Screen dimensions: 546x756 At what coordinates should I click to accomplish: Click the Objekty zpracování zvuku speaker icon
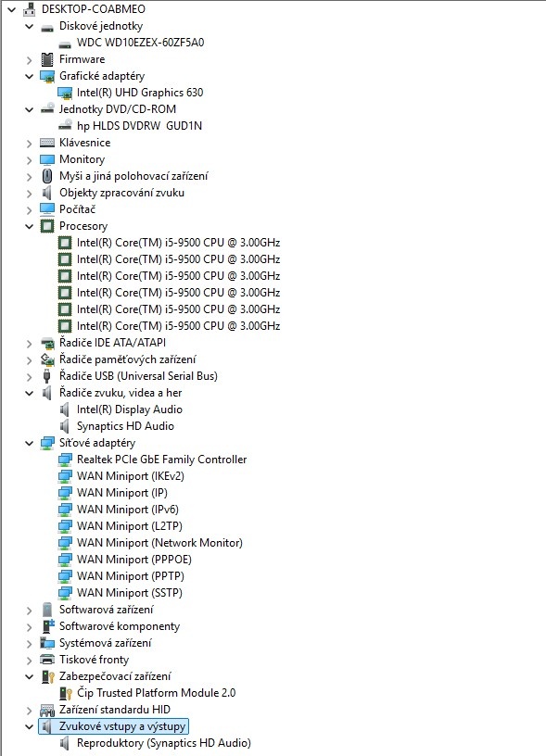point(46,193)
